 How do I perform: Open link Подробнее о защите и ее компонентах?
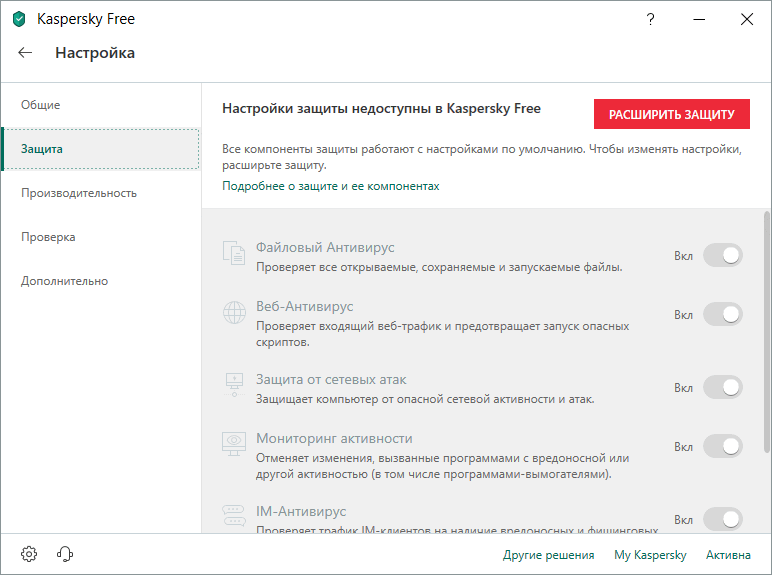[330, 186]
